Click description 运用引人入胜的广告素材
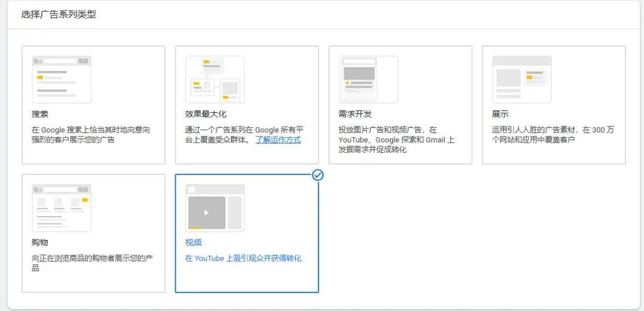Image resolution: width=644 pixels, height=311 pixels. pos(553,135)
